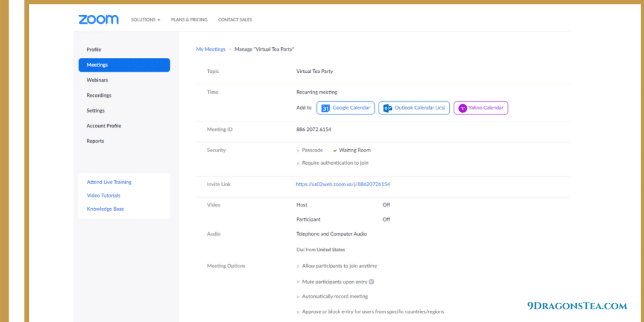The width and height of the screenshot is (644, 322).
Task: Open Plans & Pricing page
Action: click(x=189, y=20)
